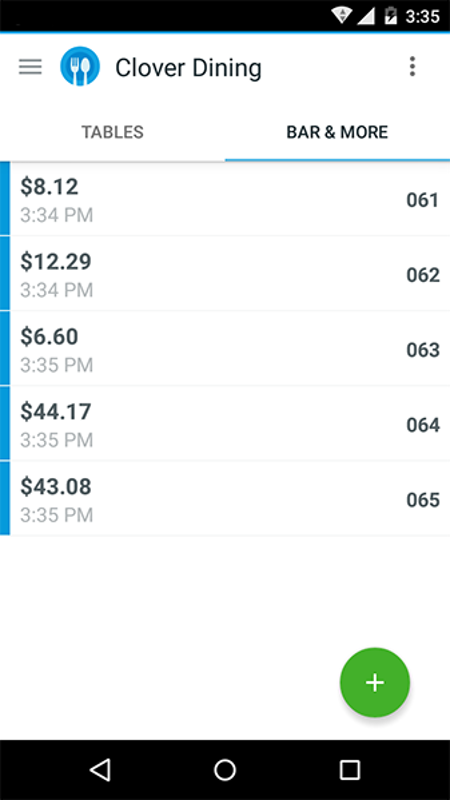Image resolution: width=450 pixels, height=800 pixels.
Task: Tap the Clover Dining fork-and-spoon logo
Action: tap(80, 67)
